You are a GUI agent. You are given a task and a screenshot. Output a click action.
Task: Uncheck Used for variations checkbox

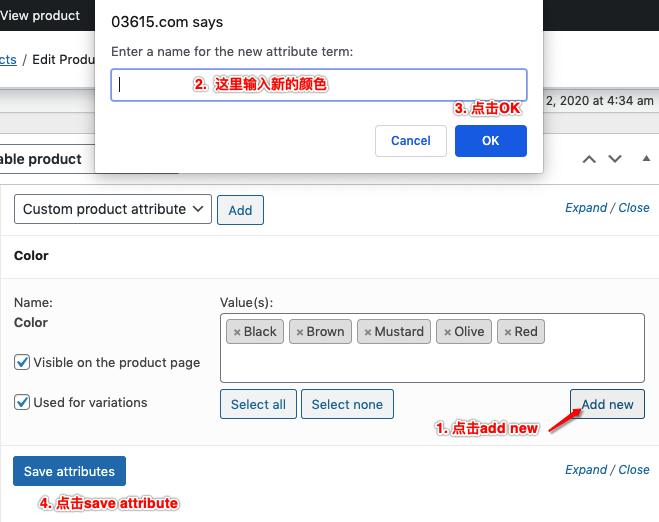click(x=22, y=402)
